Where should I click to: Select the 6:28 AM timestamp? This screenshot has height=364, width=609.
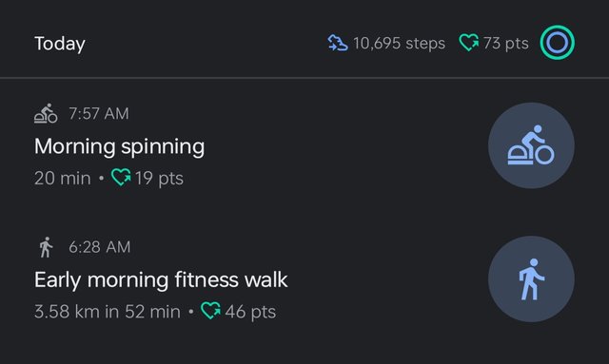[x=99, y=247]
